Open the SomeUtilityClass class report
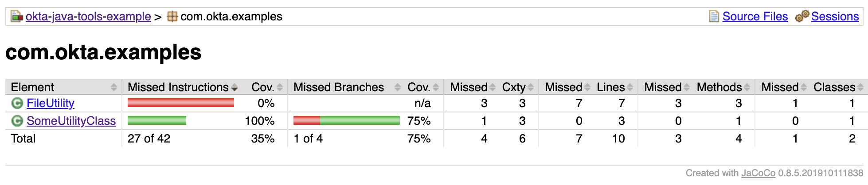The image size is (868, 185). (71, 121)
